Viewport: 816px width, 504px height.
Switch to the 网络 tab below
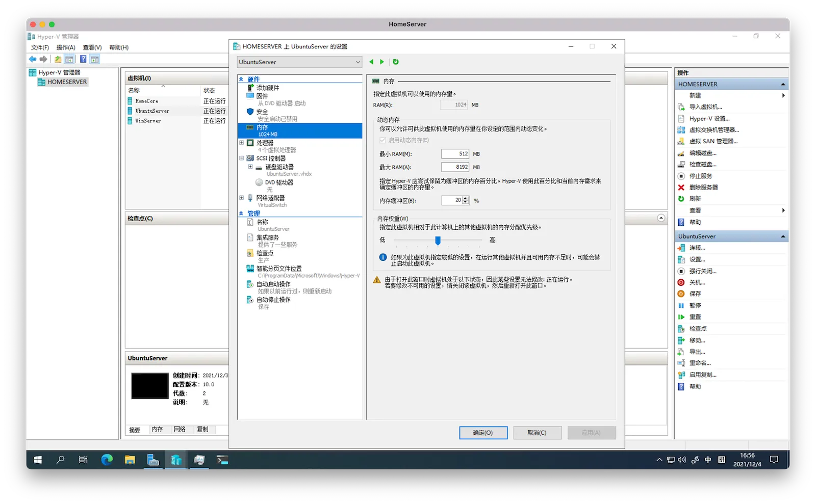click(180, 430)
